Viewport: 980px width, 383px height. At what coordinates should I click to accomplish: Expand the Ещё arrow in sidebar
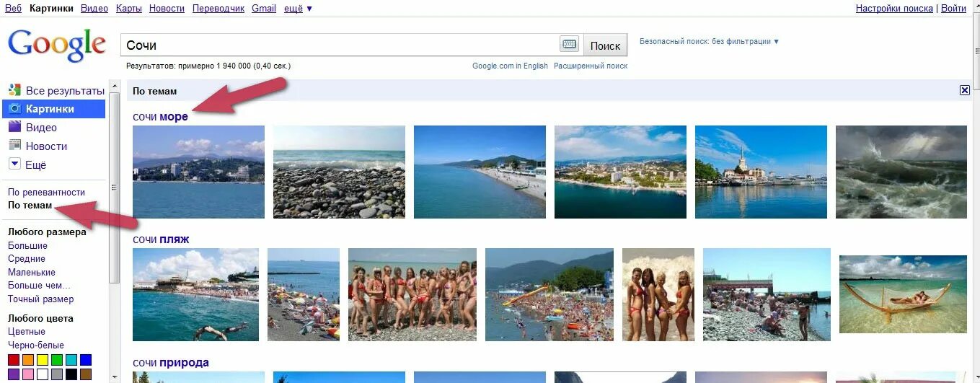point(14,164)
